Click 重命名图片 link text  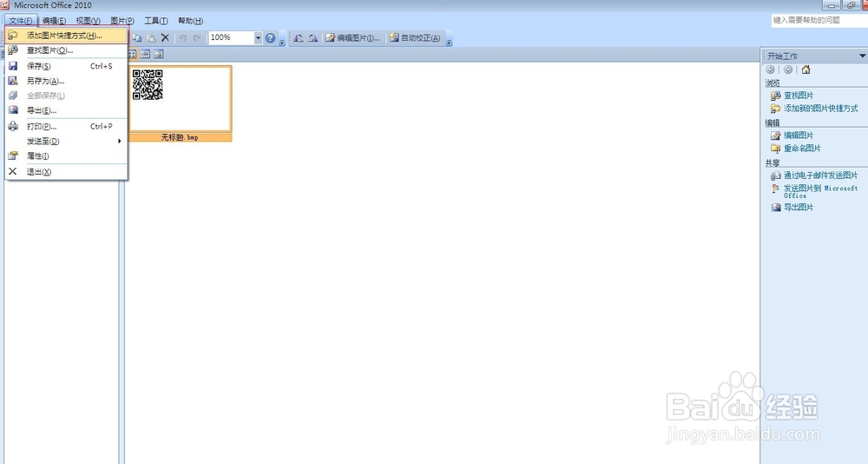pos(803,149)
